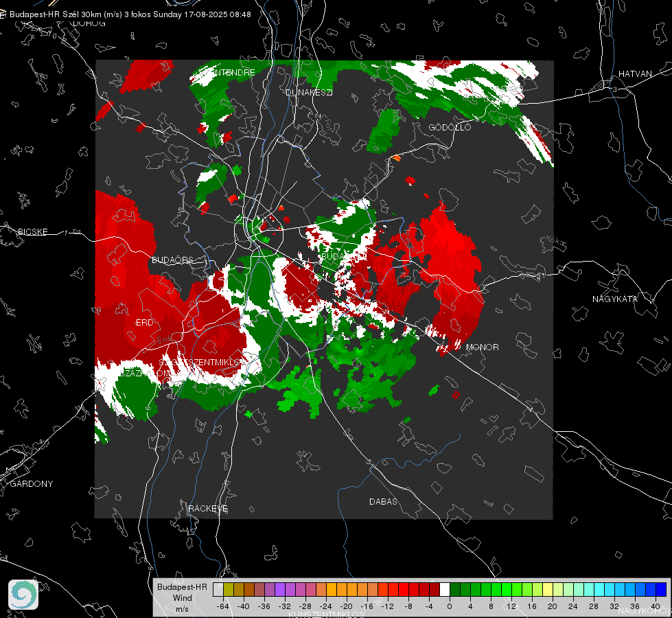Click the '-64' legend value
This screenshot has height=618, width=672.
coord(223,606)
